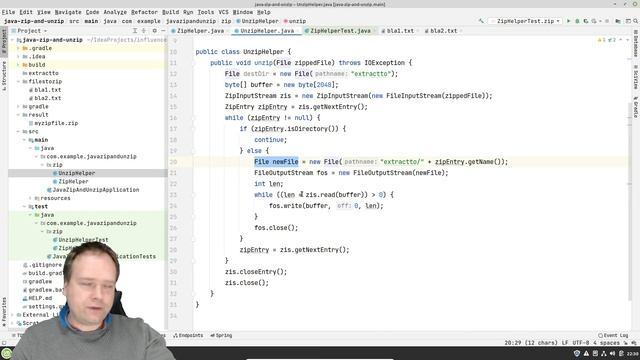Open the Endpoints tool window
Screen dimensions: 640x360
(x=188, y=335)
